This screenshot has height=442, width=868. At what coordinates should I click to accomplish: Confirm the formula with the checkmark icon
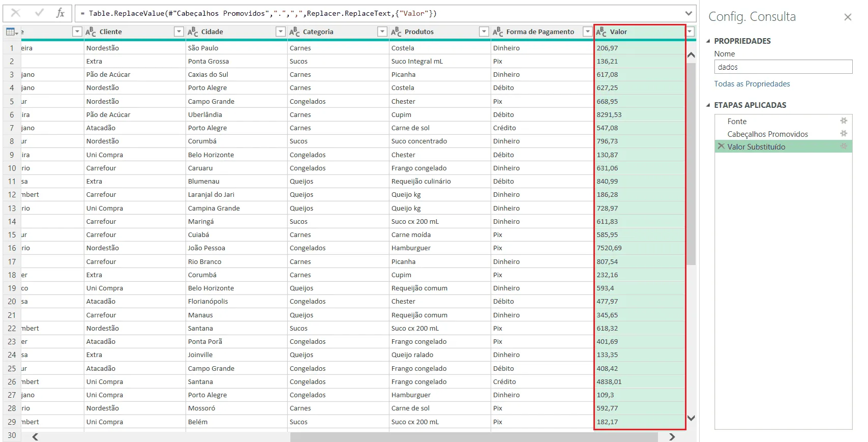point(39,13)
